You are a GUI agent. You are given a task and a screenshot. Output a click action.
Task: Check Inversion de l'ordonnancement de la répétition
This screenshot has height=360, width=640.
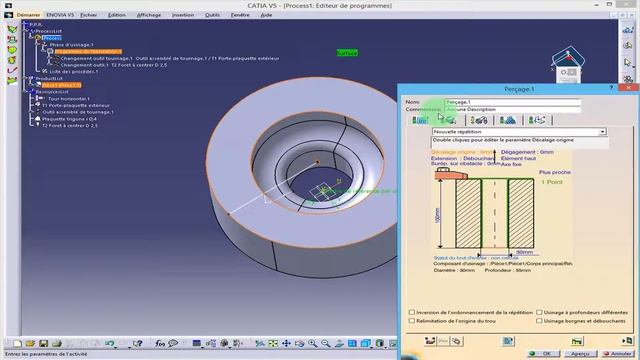[412, 312]
